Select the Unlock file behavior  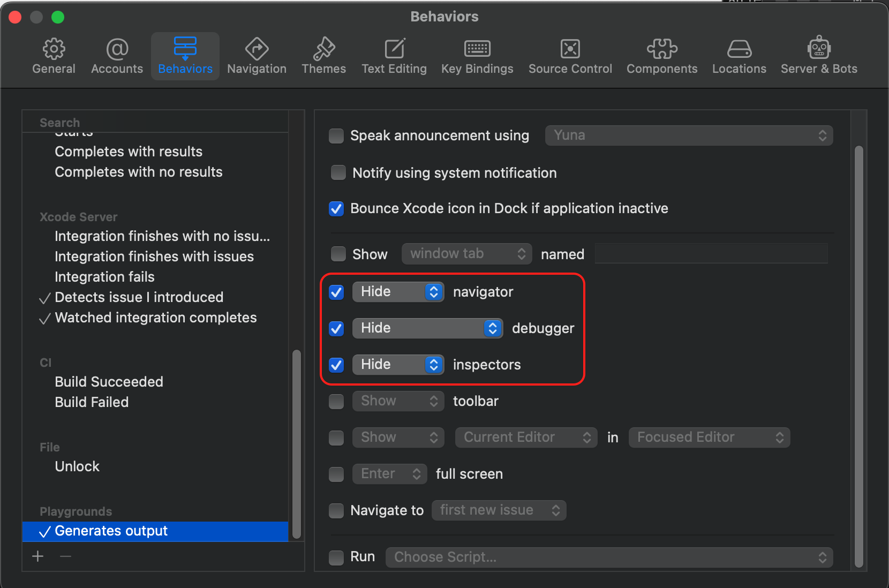coord(77,466)
